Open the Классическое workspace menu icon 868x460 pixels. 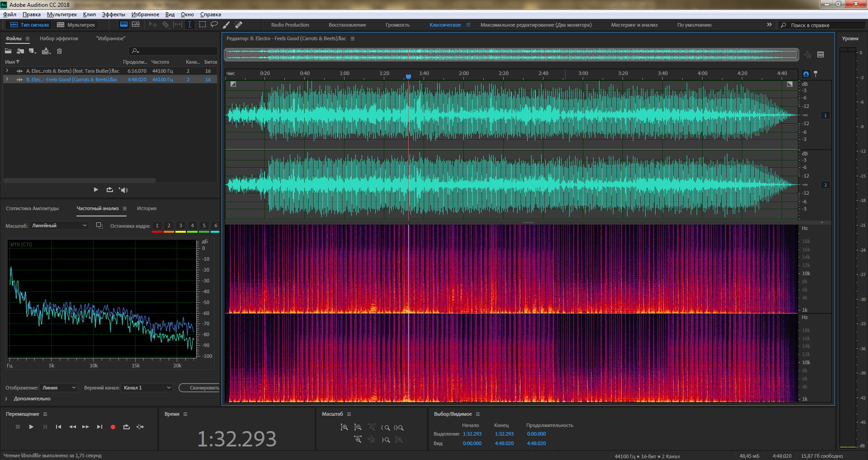[468, 25]
